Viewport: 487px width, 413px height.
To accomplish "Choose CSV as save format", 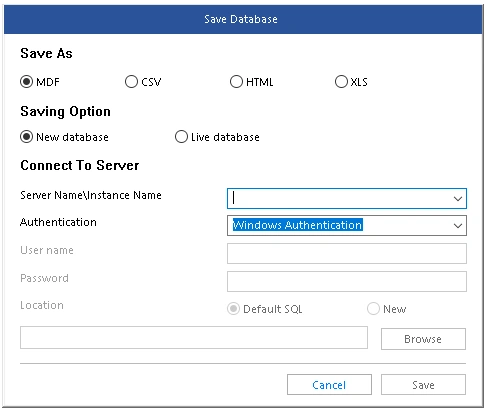I will tap(131, 82).
